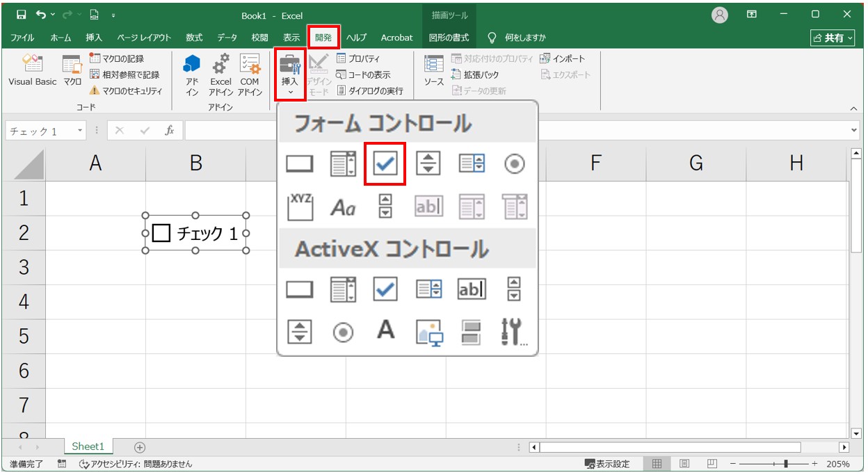Expand the formula bar
Image resolution: width=868 pixels, height=475 pixels.
[854, 131]
